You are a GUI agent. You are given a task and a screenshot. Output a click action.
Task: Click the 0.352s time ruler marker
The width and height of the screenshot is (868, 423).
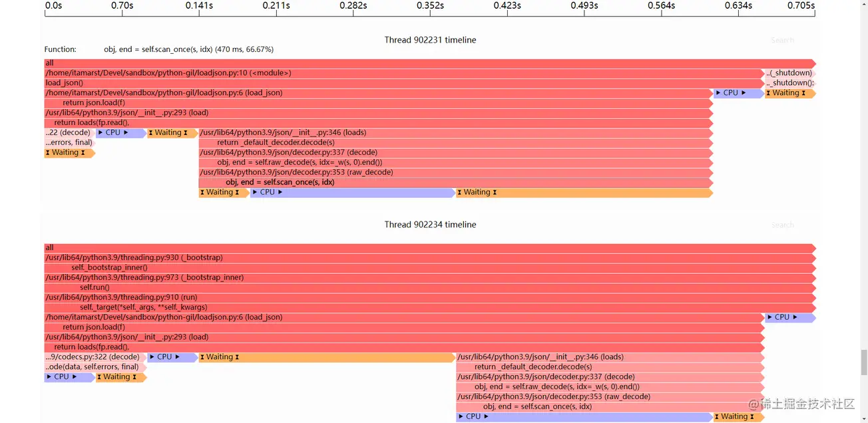[x=430, y=6]
